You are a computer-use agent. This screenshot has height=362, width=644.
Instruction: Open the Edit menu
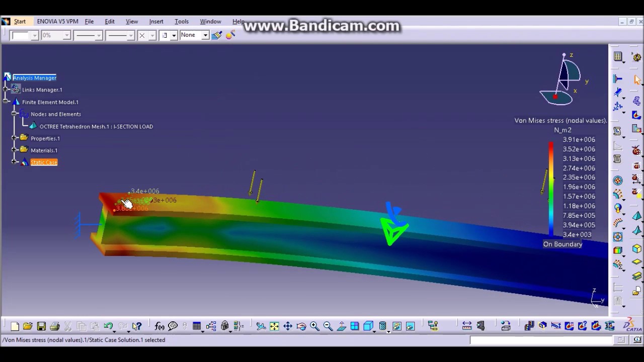[x=110, y=22]
